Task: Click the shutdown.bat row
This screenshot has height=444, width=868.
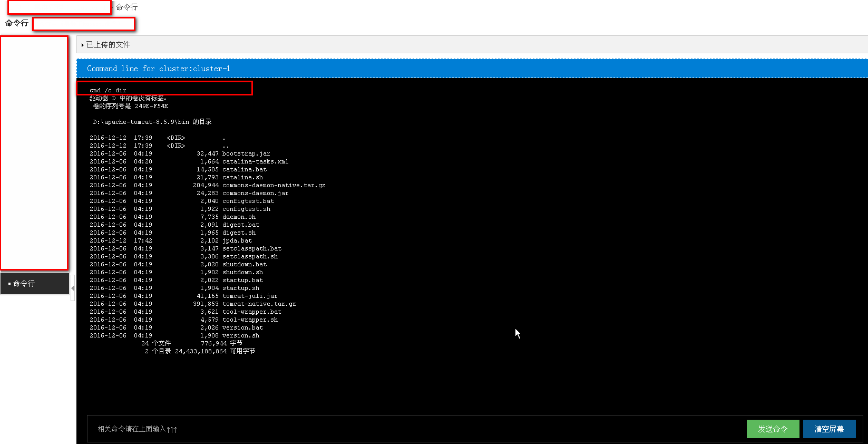Action: tap(178, 264)
